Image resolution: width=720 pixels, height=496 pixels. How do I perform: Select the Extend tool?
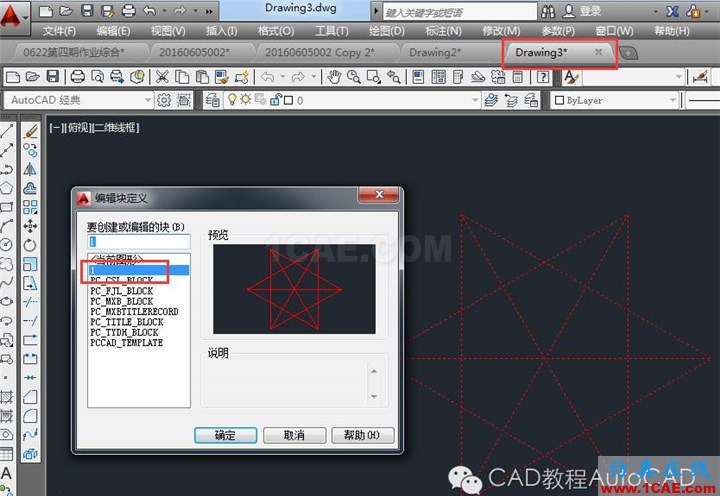point(31,321)
